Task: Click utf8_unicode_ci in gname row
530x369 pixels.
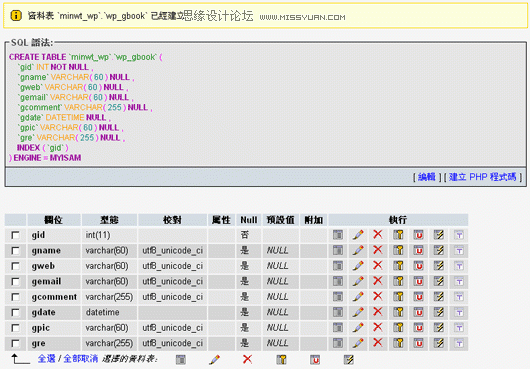Action: 172,250
